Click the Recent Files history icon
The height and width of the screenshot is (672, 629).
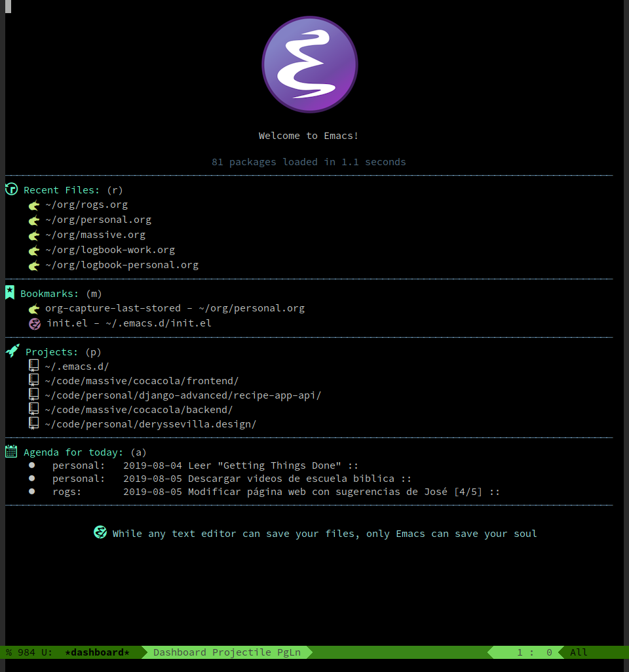pyautogui.click(x=12, y=189)
